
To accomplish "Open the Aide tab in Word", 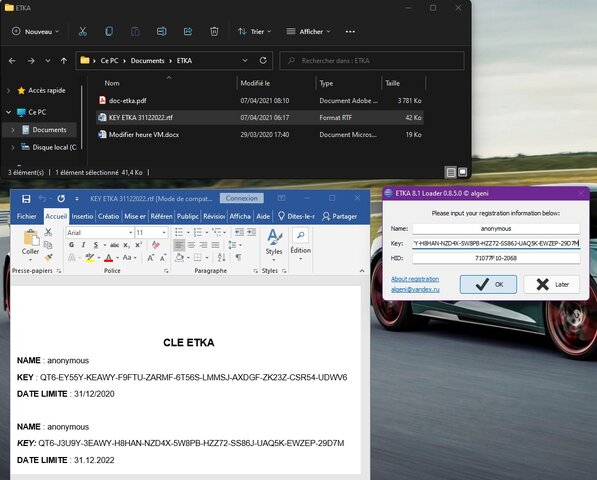I will (x=263, y=216).
